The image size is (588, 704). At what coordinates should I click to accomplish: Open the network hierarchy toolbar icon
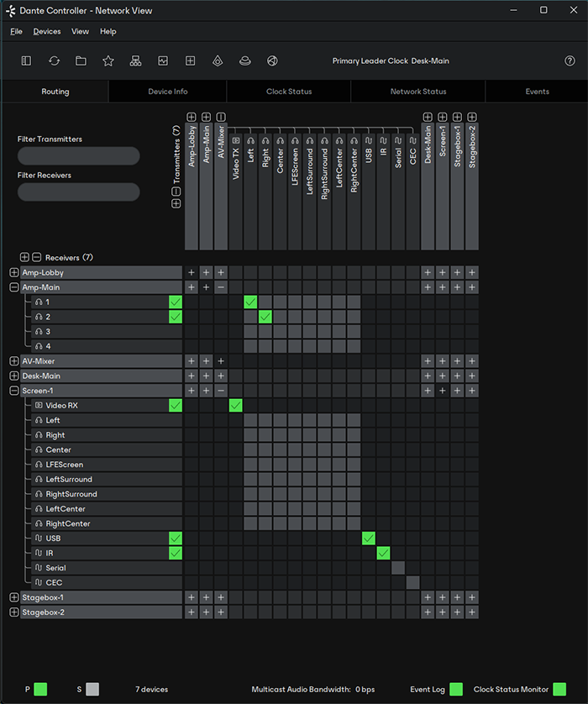tap(135, 60)
